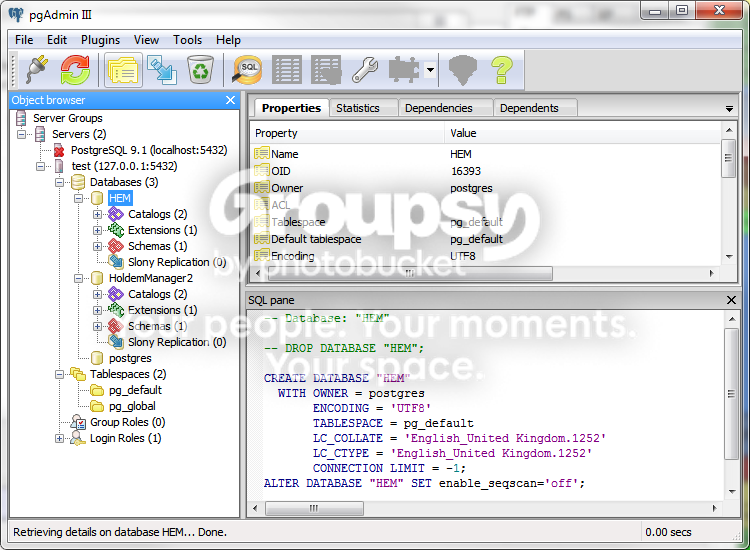Click the SQL pane horizontal scrollbar thumb
Screen dimensions: 750x550
(314, 508)
